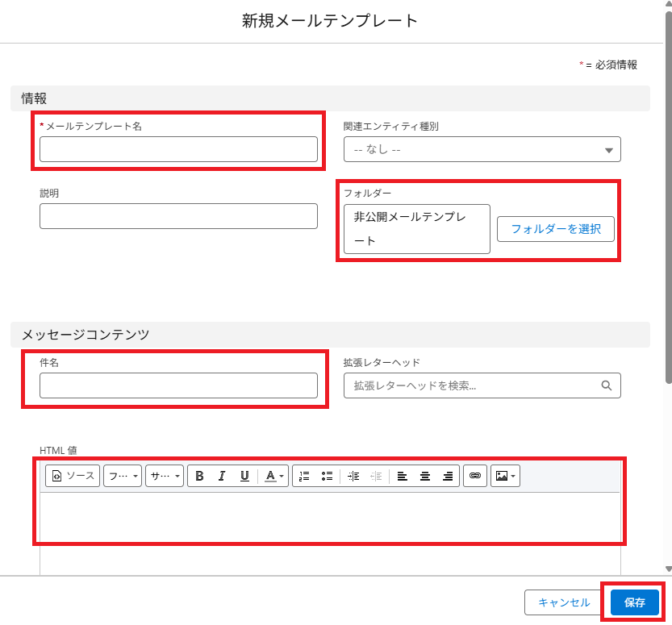Image resolution: width=672 pixels, height=625 pixels.
Task: Open the font family dropdown
Action: click(123, 476)
